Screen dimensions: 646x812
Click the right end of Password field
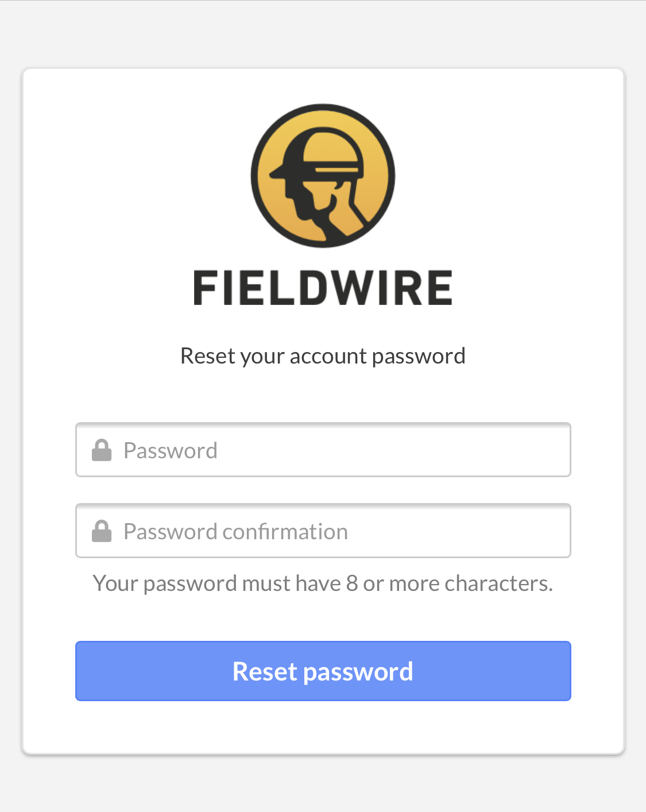coord(551,450)
